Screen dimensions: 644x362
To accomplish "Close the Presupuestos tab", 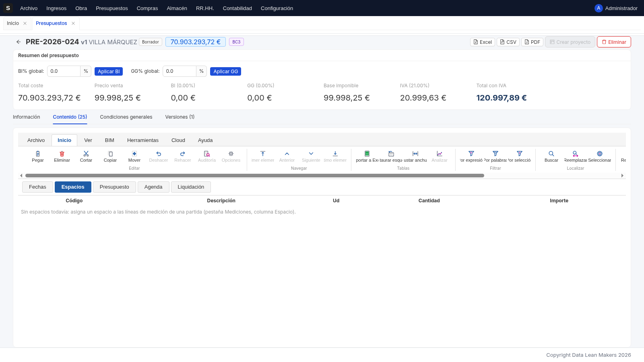I will [x=73, y=23].
